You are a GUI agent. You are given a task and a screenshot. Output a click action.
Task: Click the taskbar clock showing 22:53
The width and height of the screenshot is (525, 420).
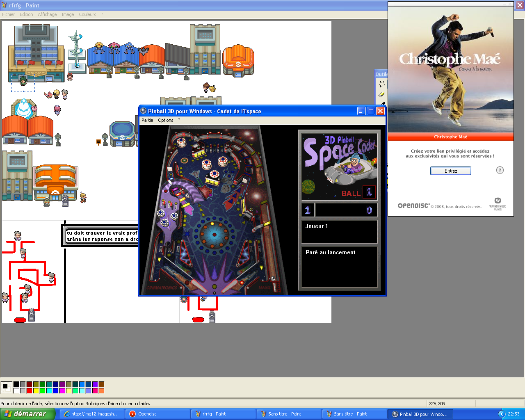[514, 414]
